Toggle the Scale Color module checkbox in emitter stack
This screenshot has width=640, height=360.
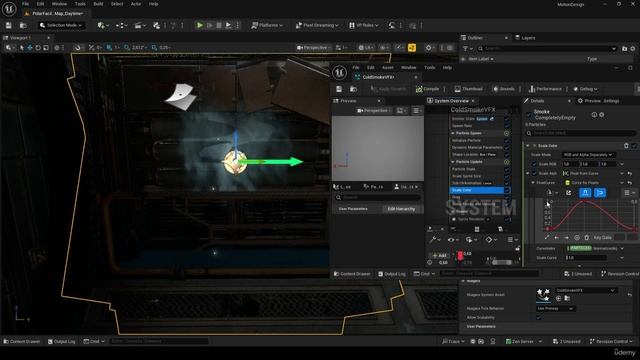coord(507,190)
